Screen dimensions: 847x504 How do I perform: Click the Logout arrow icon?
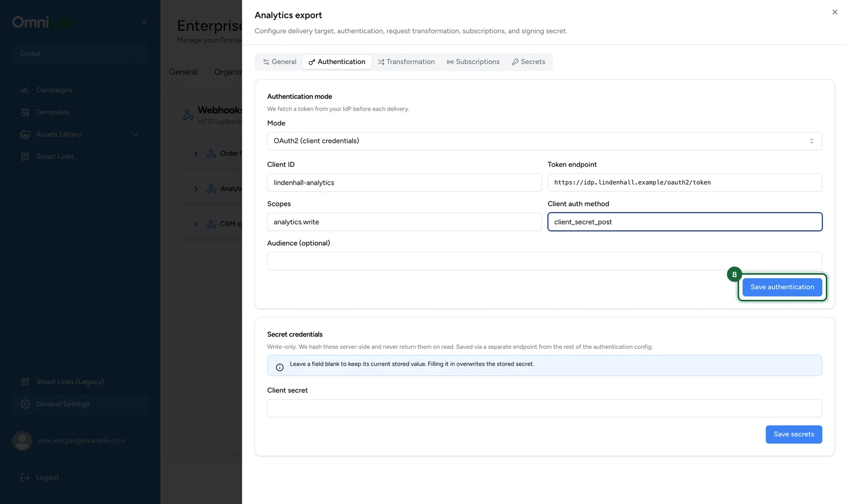[x=25, y=478]
